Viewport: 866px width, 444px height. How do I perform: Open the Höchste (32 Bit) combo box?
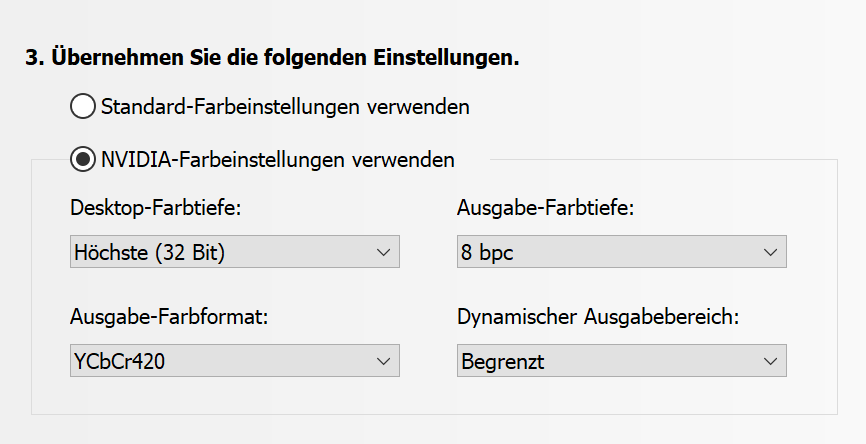click(234, 253)
